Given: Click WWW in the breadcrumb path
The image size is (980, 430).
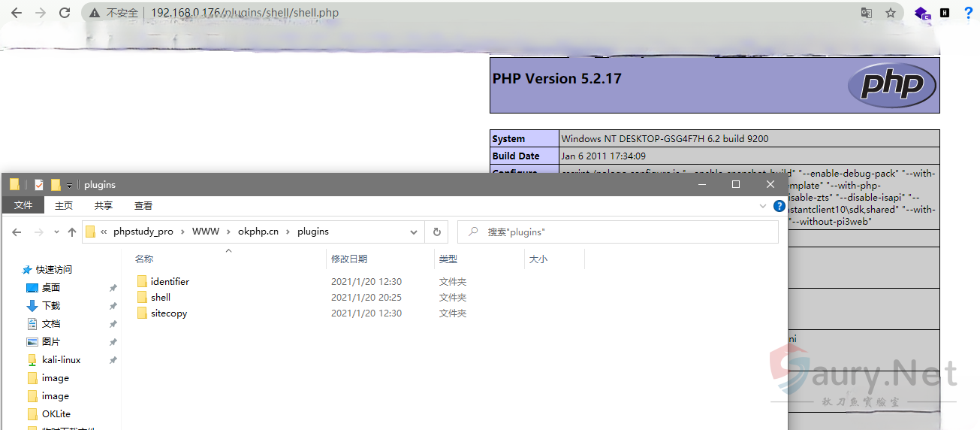Looking at the screenshot, I should 206,232.
